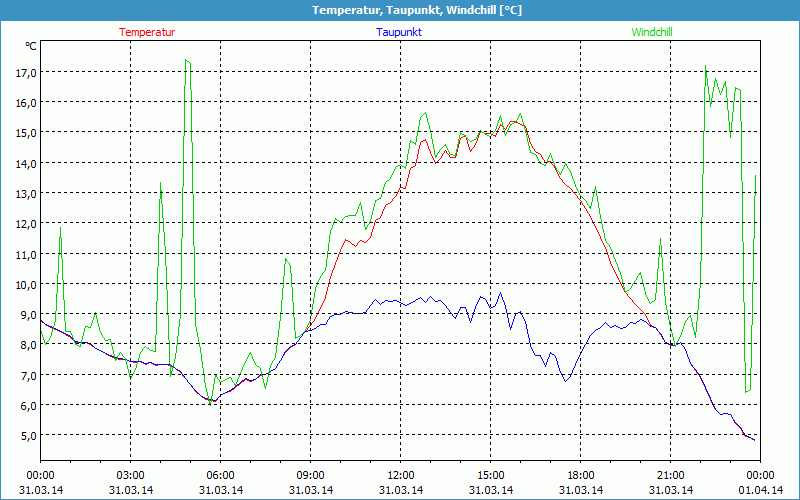Select the 17,0 y-axis label
The width and height of the screenshot is (800, 500).
(26, 72)
